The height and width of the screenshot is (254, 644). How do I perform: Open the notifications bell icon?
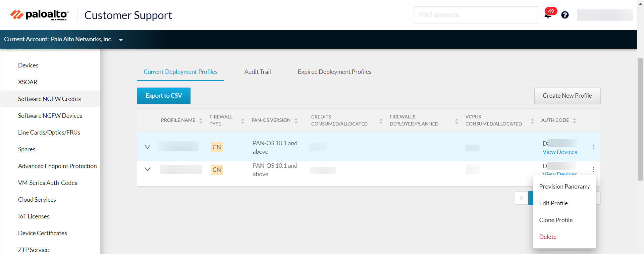548,15
